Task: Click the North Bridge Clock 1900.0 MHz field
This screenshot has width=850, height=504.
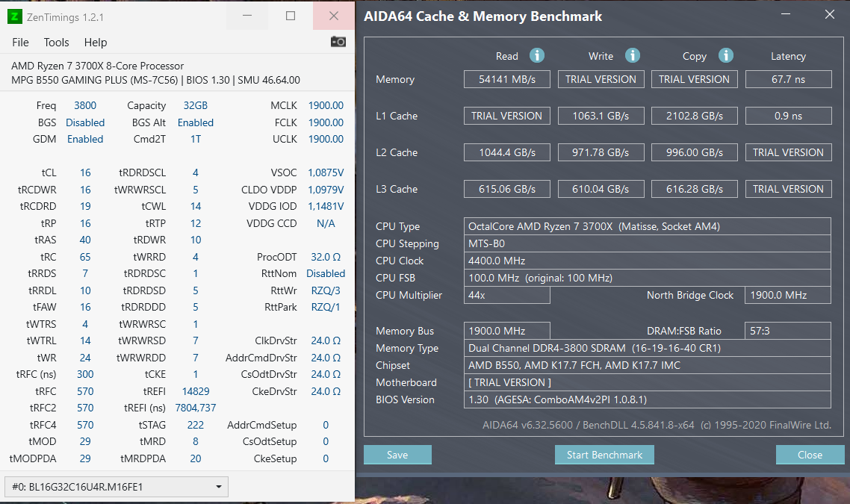Action: click(x=788, y=295)
